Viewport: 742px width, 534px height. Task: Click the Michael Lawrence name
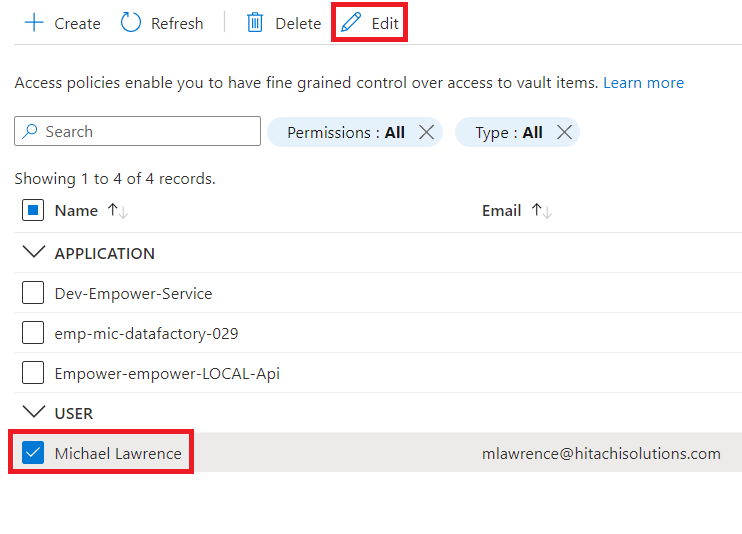[118, 454]
